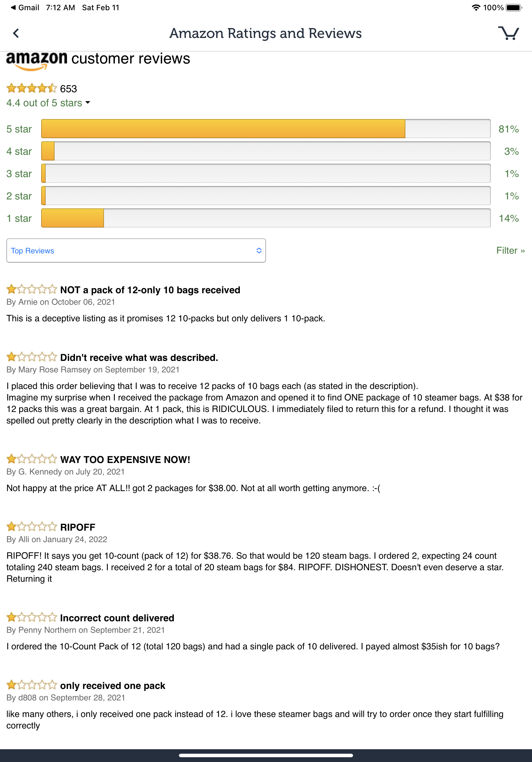Viewport: 532px width, 762px height.
Task: Click the 14% percentage label
Action: [509, 218]
